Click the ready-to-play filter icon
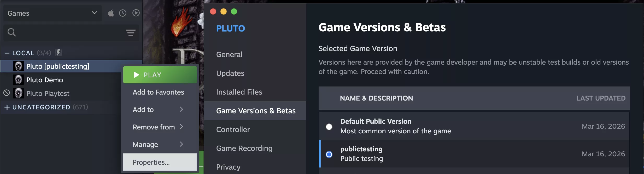 [136, 13]
